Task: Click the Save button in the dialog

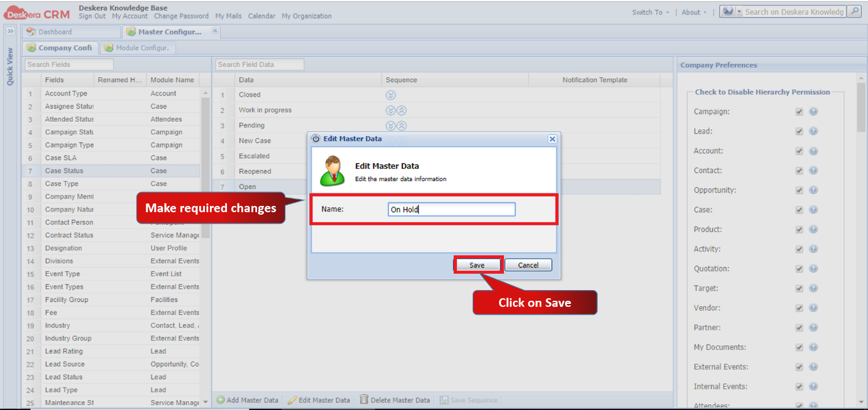Action: 478,264
